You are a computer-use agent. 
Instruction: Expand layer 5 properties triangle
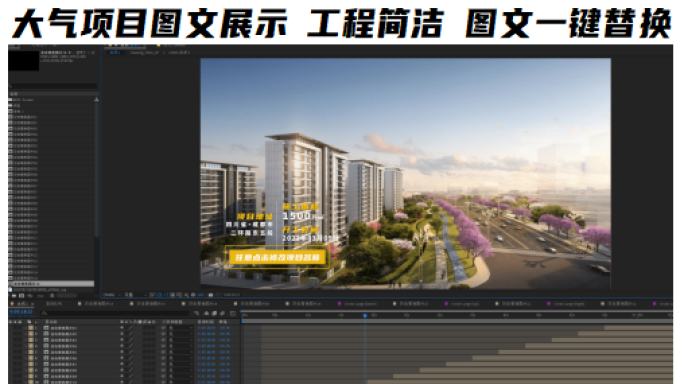click(x=26, y=352)
